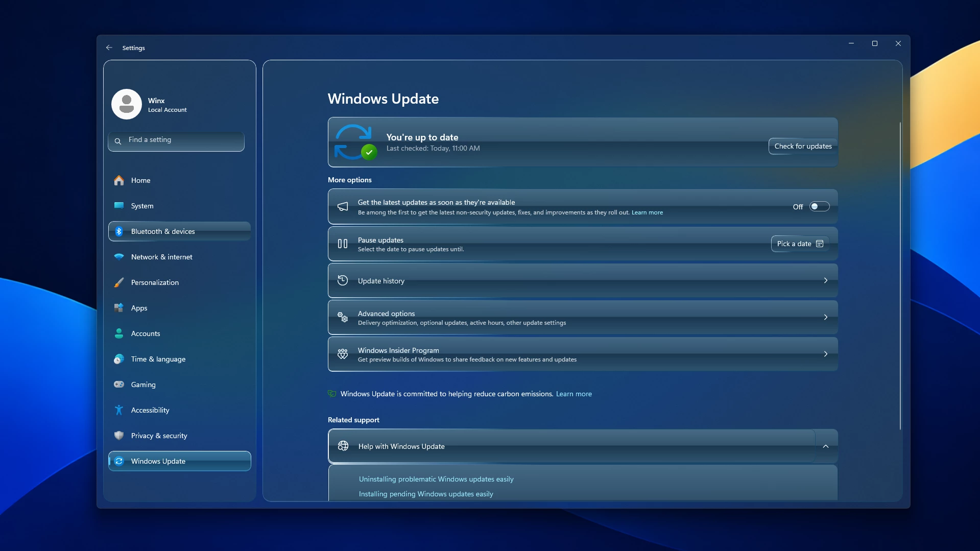Click Learn more link about carbon emissions
This screenshot has height=551, width=980.
573,394
